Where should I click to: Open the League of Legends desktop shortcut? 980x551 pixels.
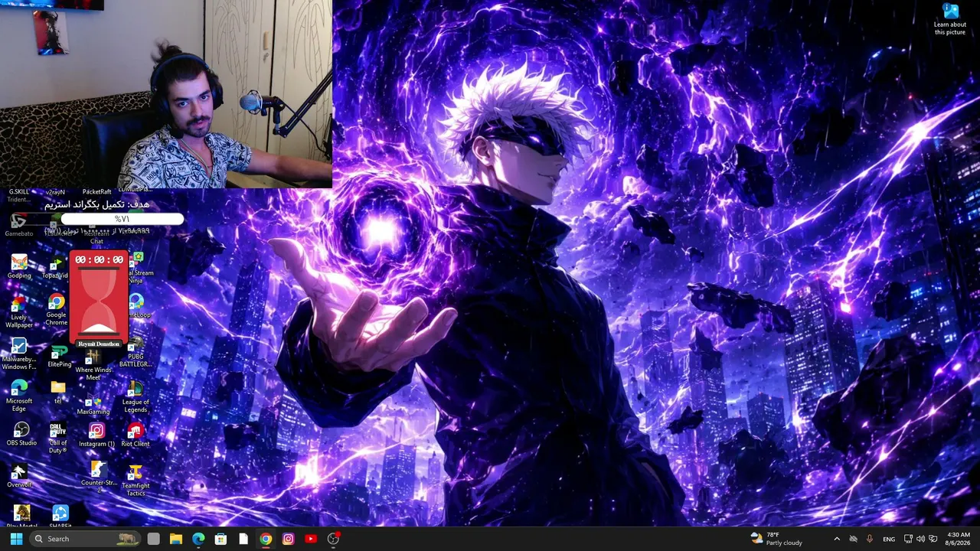point(136,396)
